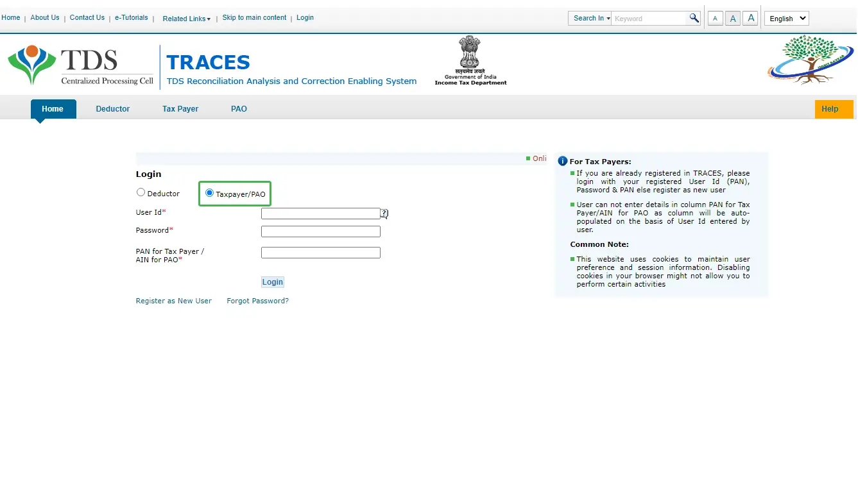Screen dimensions: 858x504
Task: Select the Taxpayer/PAO radio button
Action: click(209, 193)
